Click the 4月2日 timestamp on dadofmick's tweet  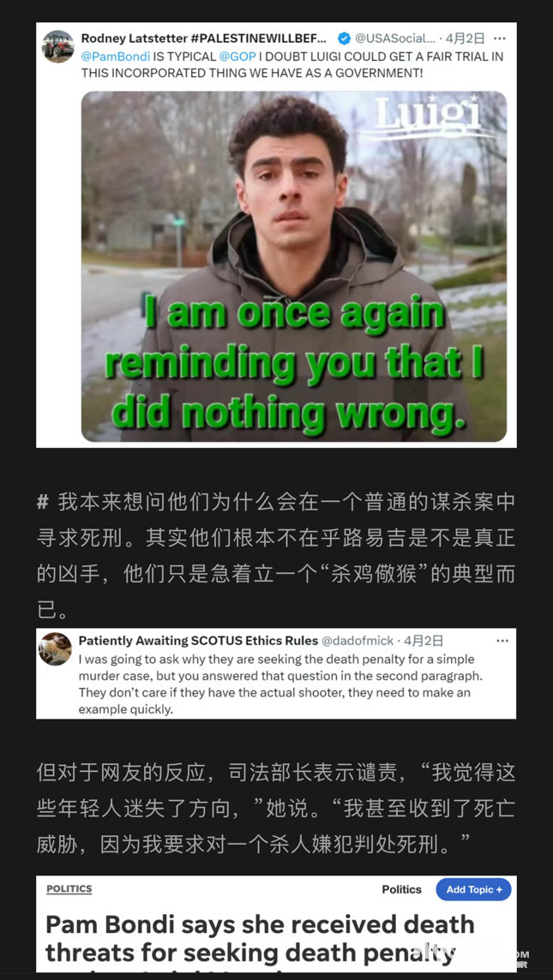tap(424, 641)
